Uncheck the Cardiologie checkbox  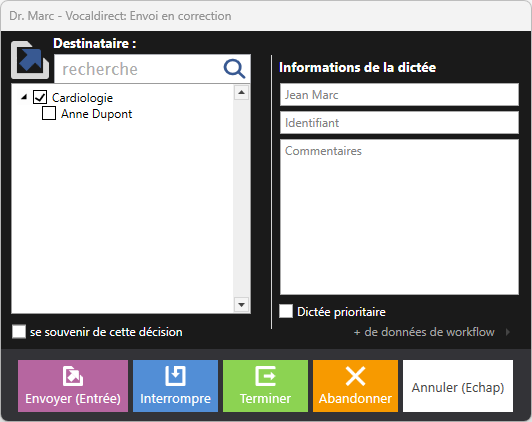40,97
